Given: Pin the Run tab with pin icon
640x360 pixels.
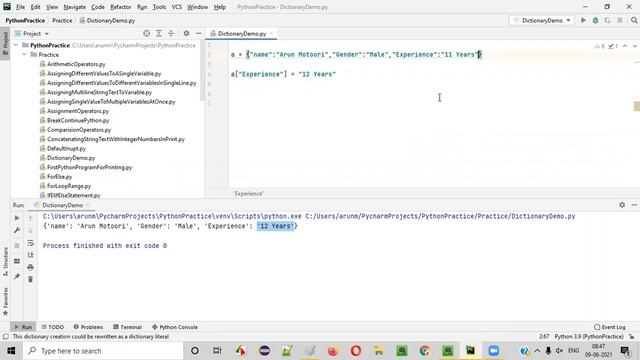Looking at the screenshot, I should pyautogui.click(x=17, y=276).
